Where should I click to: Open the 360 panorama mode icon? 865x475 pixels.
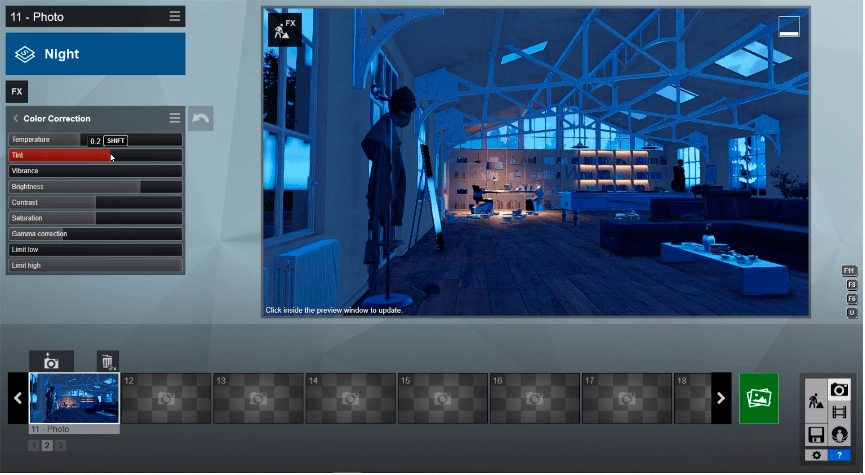[x=840, y=435]
